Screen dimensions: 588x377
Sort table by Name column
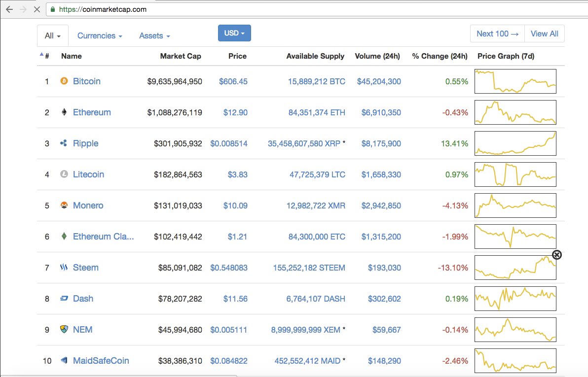pyautogui.click(x=71, y=56)
